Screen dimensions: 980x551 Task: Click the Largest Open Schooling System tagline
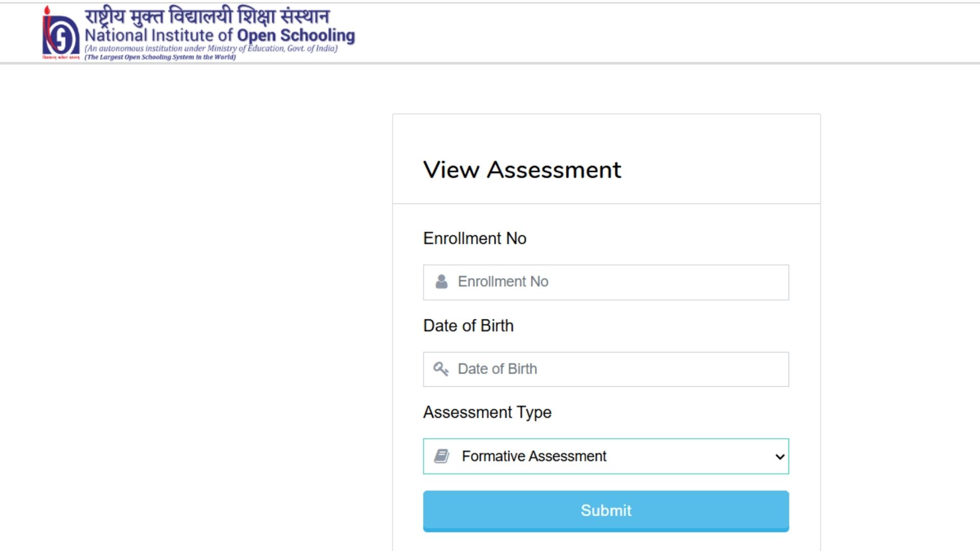(160, 58)
